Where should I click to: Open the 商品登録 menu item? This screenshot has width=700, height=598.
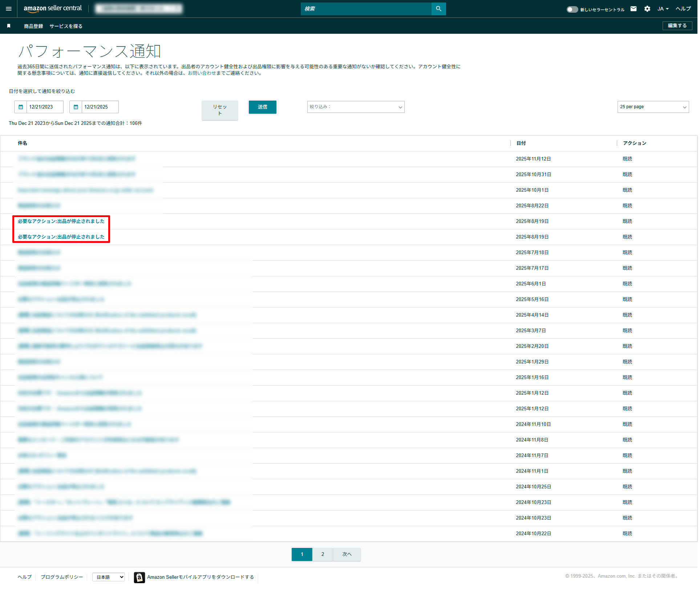(33, 26)
